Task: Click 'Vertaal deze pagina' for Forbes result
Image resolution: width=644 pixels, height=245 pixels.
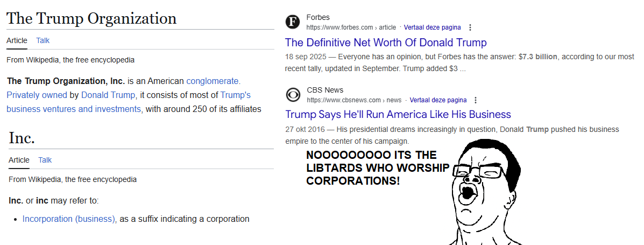Action: point(432,27)
